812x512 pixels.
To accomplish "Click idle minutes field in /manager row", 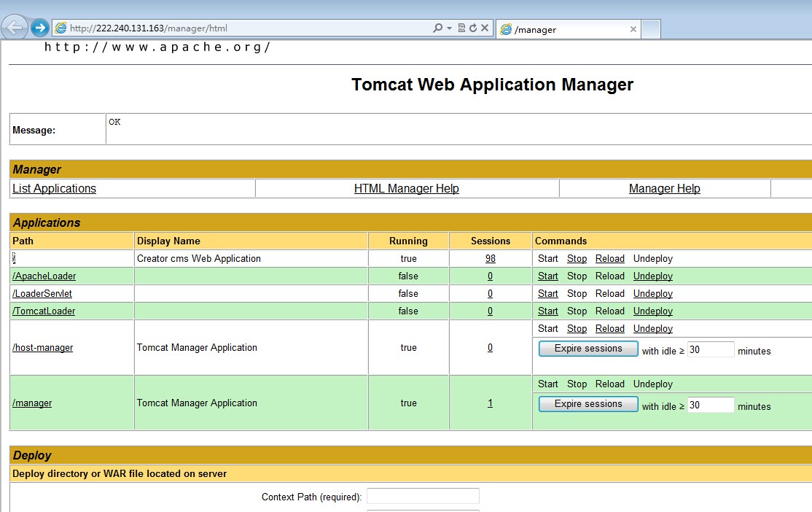I will pyautogui.click(x=711, y=406).
